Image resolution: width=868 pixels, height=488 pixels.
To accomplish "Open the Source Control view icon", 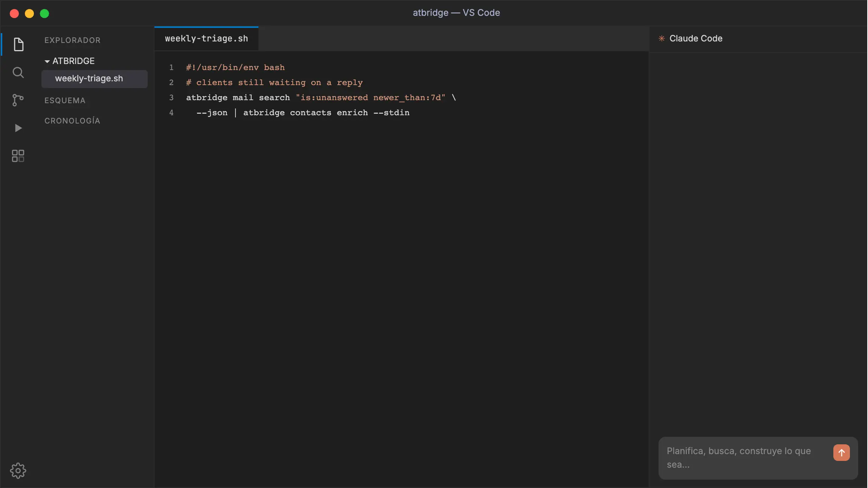I will 18,100.
